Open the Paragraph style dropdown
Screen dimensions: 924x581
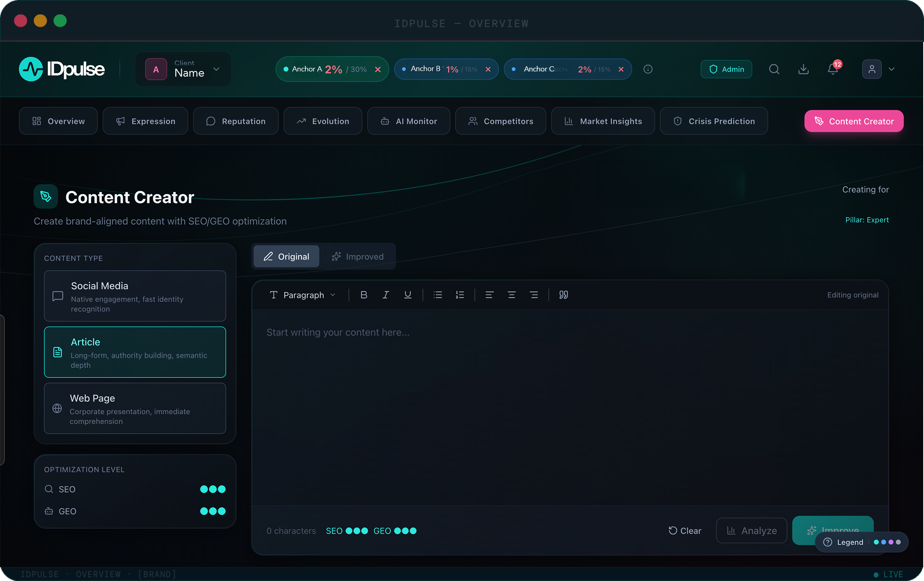click(x=303, y=295)
